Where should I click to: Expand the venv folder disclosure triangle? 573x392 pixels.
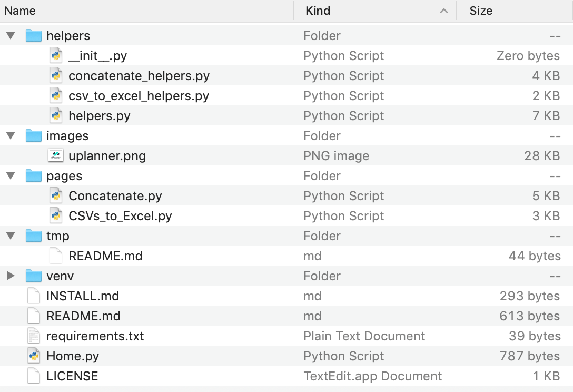pos(11,276)
